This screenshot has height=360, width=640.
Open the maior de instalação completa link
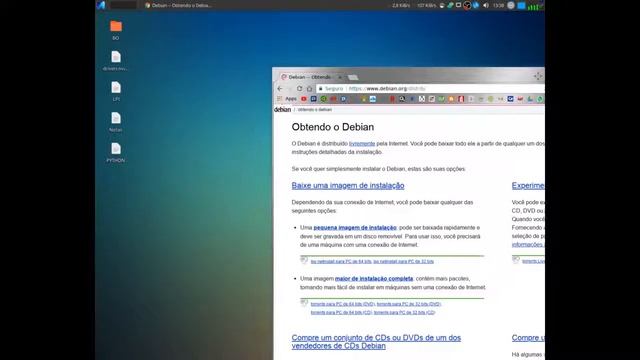(374, 279)
